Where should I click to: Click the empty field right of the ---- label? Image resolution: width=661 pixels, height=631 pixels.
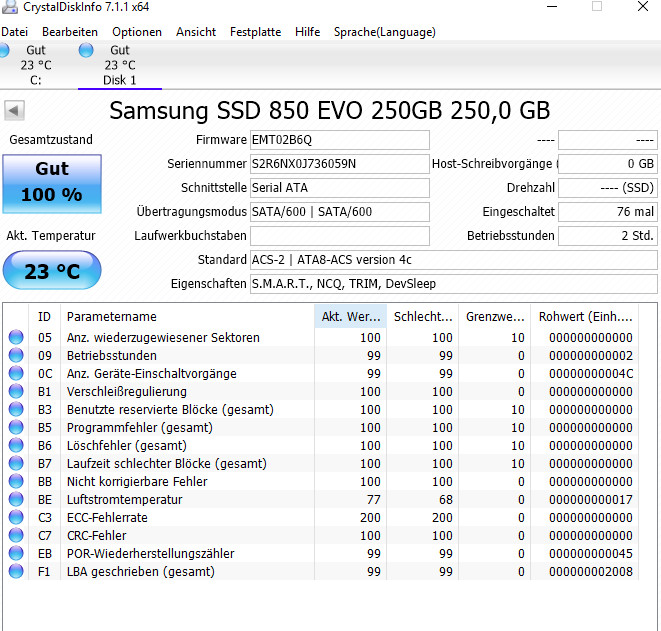(x=607, y=140)
